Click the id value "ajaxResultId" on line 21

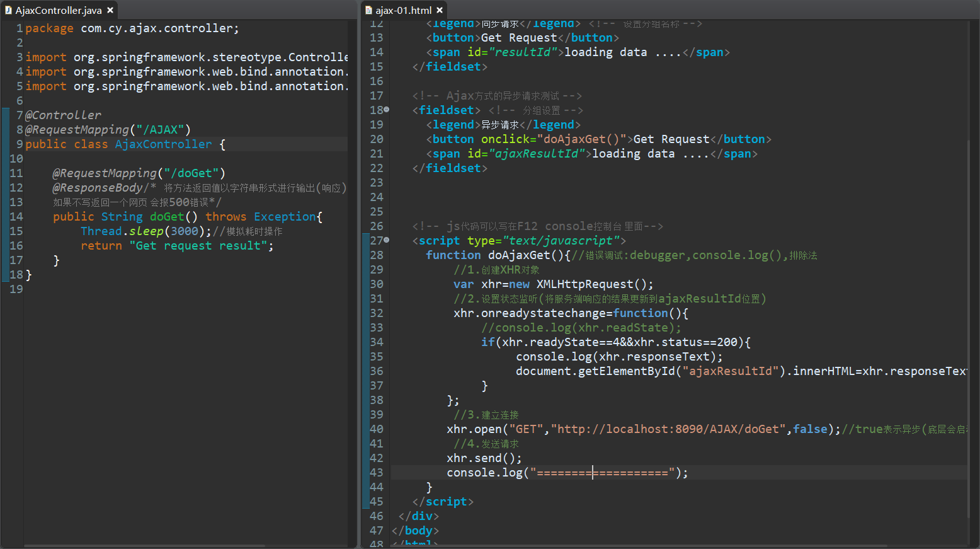point(540,154)
